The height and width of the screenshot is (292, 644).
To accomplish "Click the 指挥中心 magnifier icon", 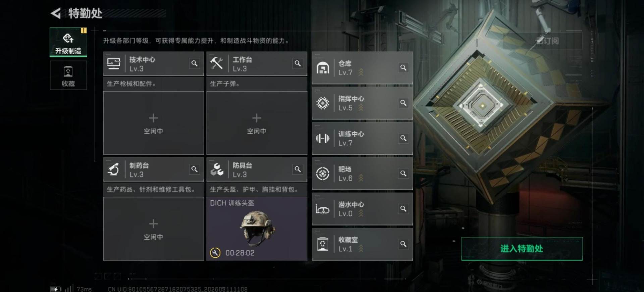I will pos(403,103).
